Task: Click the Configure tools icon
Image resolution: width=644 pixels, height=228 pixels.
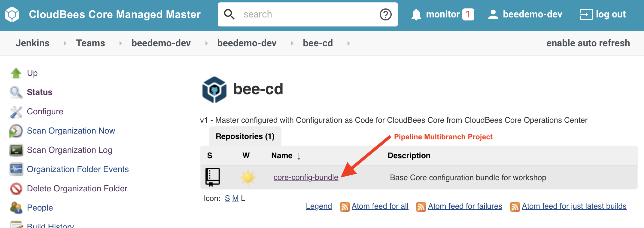Action: click(x=16, y=112)
